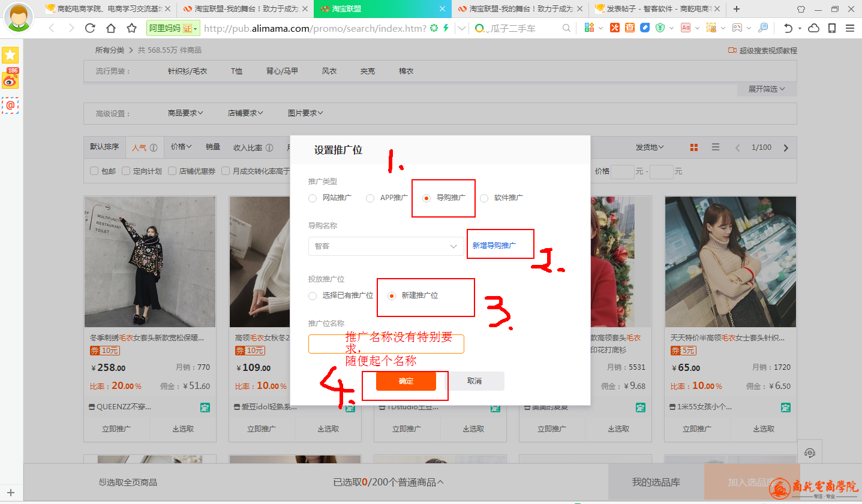The width and height of the screenshot is (862, 504).
Task: Expand 图片要求 dropdown
Action: pyautogui.click(x=305, y=113)
